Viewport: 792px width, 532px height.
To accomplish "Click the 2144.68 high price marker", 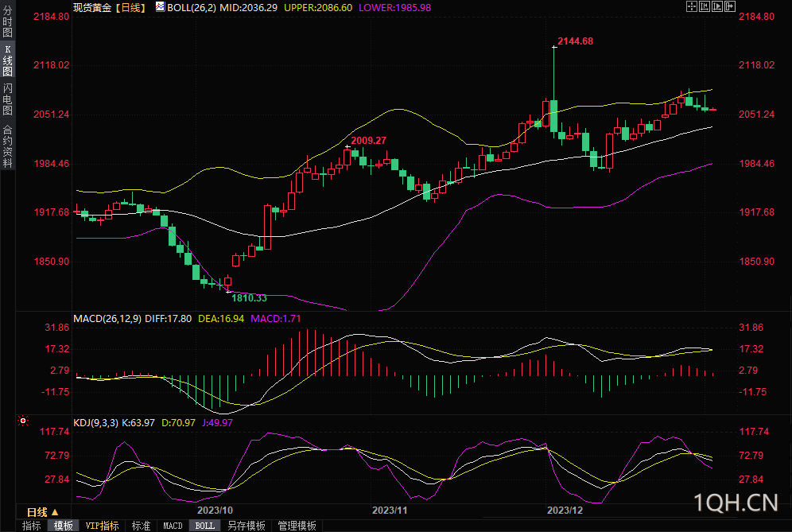I will (x=575, y=41).
